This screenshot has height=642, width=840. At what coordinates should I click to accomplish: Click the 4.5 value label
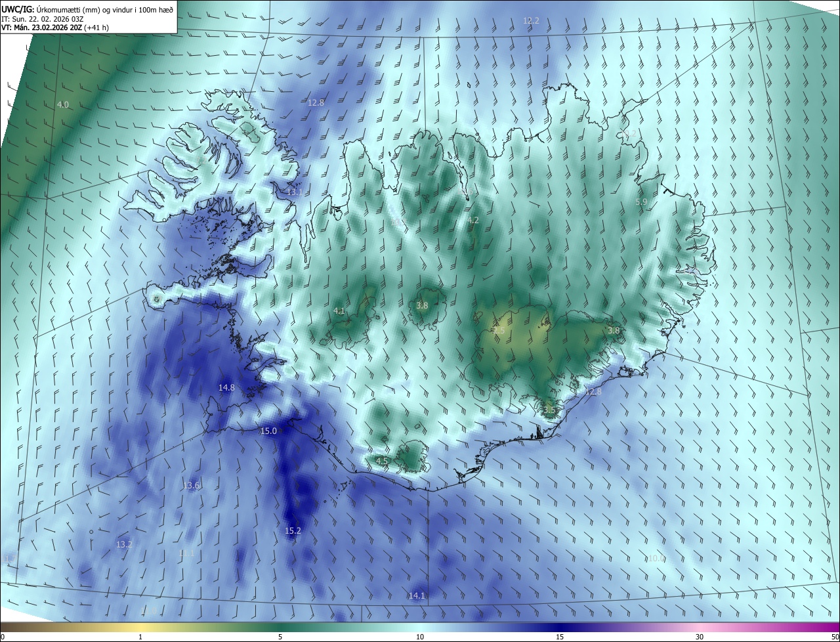tap(382, 461)
